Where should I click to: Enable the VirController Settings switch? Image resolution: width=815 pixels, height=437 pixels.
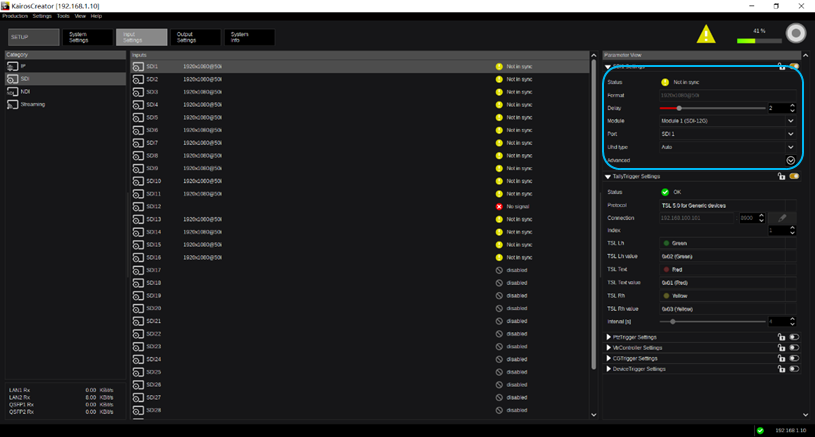(x=794, y=348)
